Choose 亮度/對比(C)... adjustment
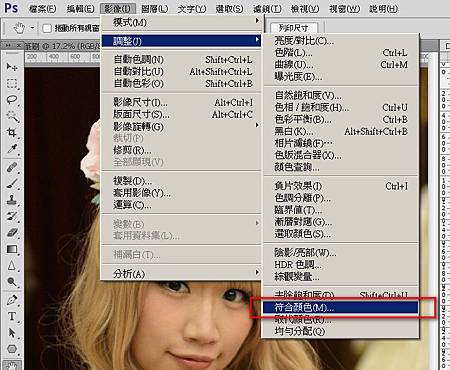Image resolution: width=450 pixels, height=370 pixels. click(x=341, y=41)
